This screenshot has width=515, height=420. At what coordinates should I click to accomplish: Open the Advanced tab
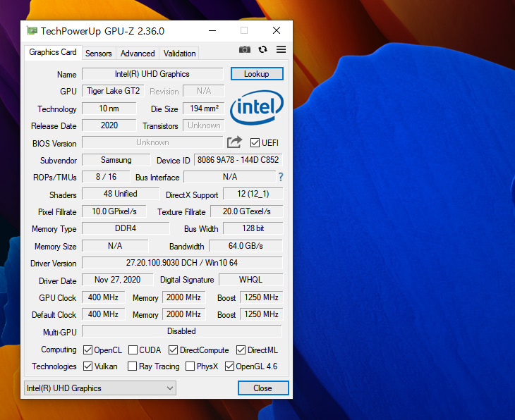tap(138, 54)
